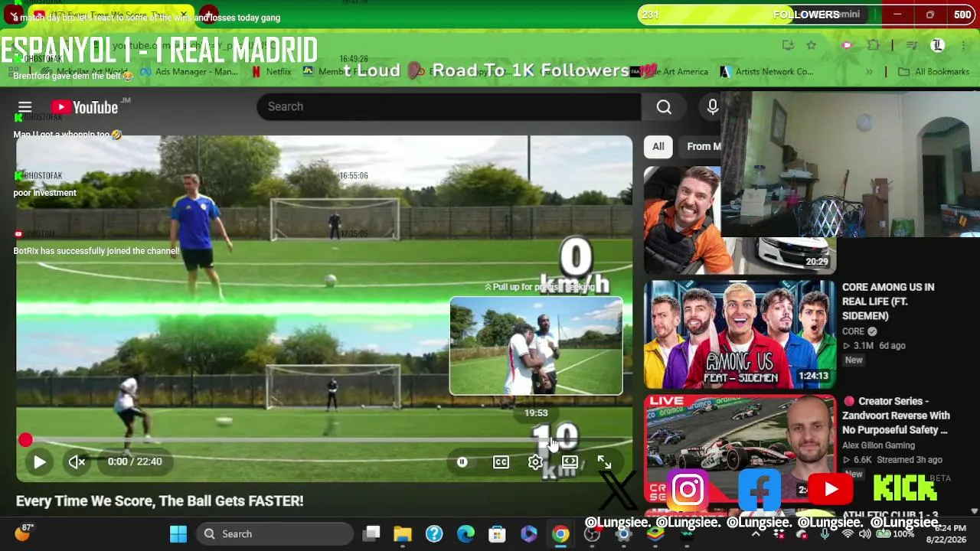Seek to the middle of the video progress bar

[x=325, y=440]
